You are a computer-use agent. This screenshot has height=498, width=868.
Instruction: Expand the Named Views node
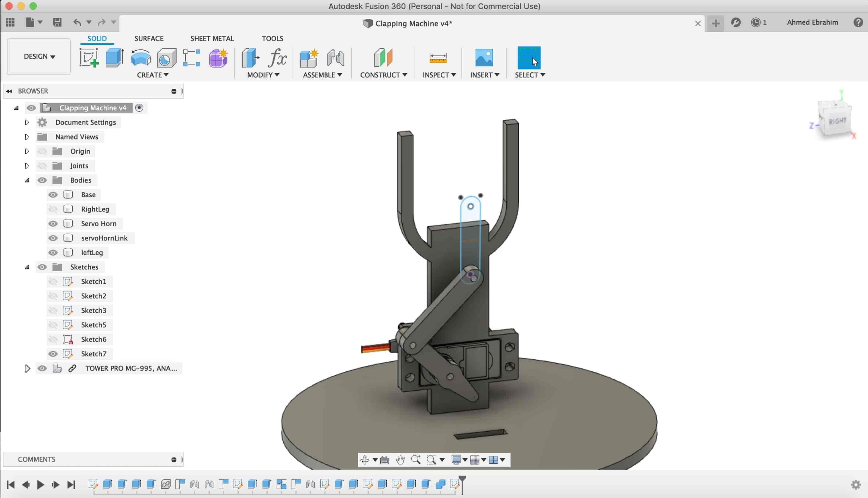pos(27,137)
